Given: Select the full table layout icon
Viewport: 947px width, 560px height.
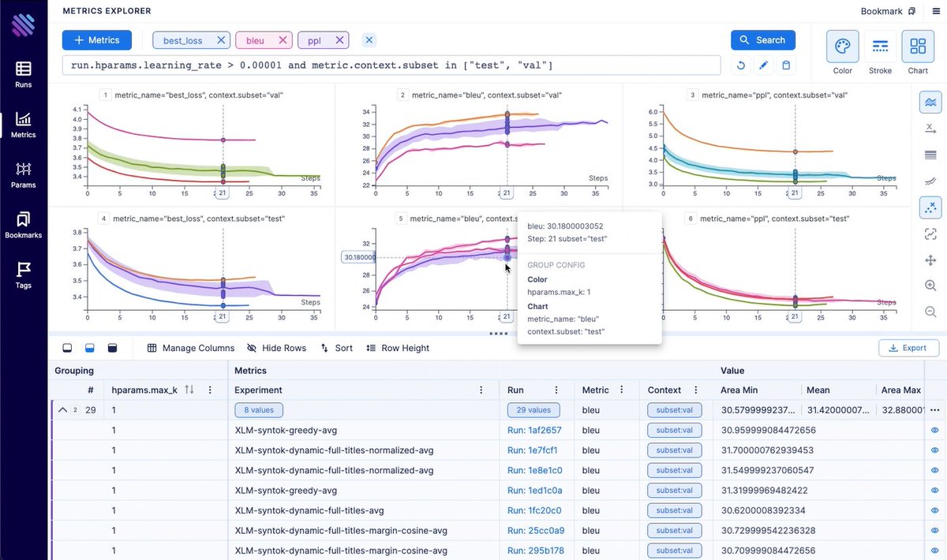Looking at the screenshot, I should coord(112,348).
